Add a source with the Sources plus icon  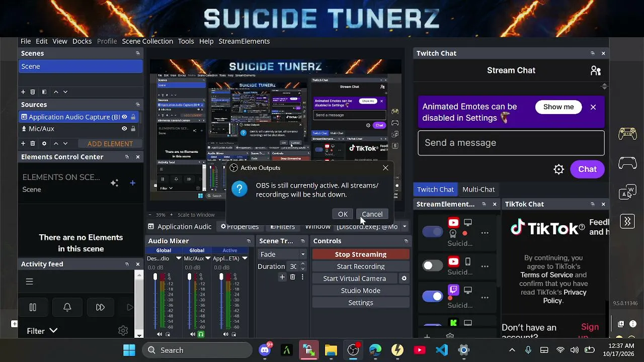(x=23, y=143)
